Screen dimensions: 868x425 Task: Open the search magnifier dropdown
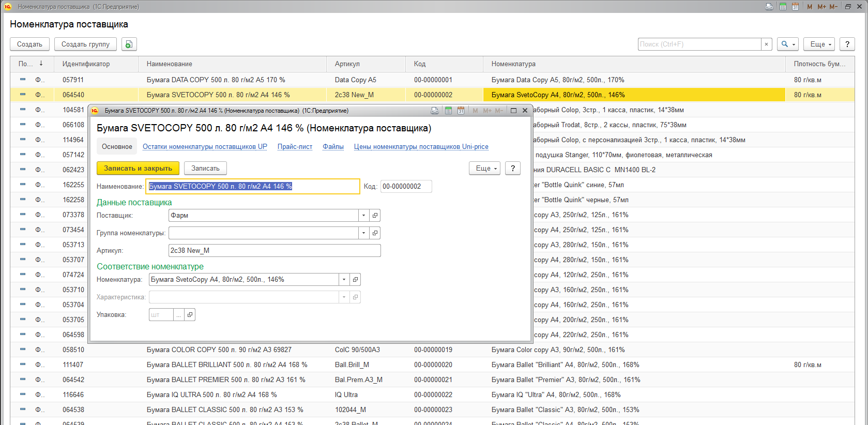click(788, 44)
